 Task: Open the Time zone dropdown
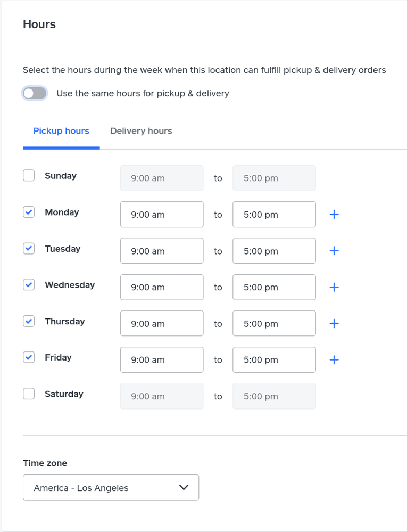[x=111, y=488]
